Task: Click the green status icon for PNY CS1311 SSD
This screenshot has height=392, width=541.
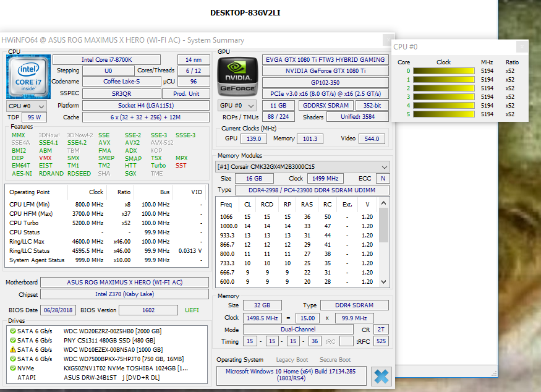Action: tap(13, 340)
